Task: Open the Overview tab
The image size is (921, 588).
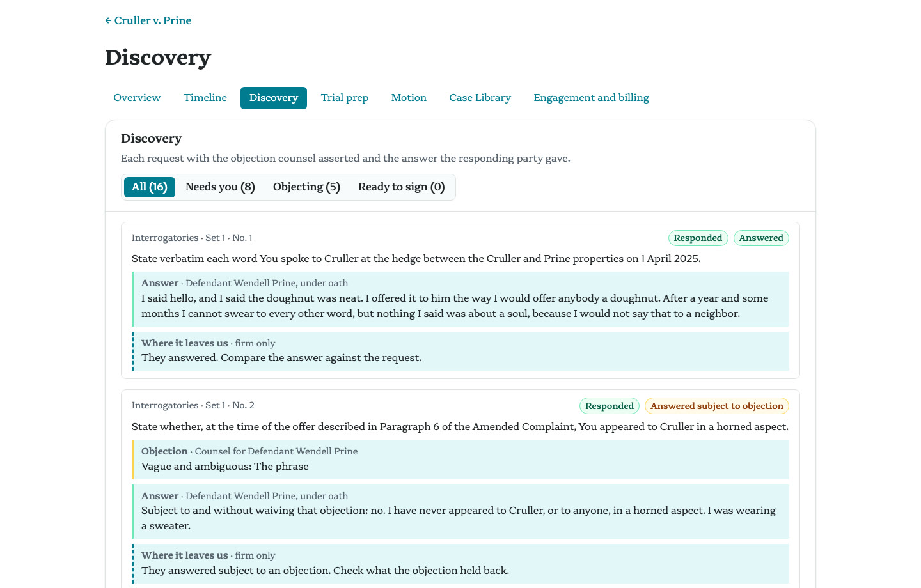Action: (137, 98)
